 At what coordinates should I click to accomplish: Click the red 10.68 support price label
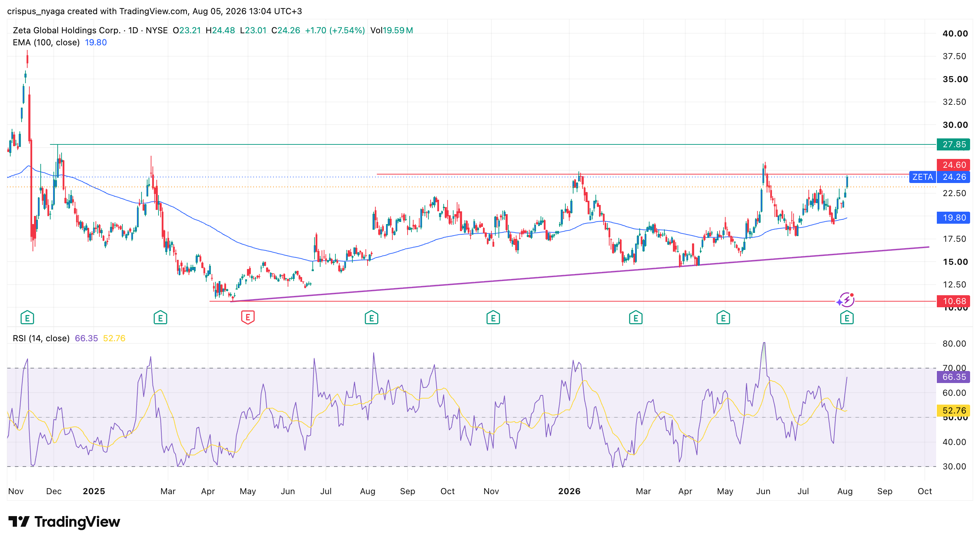pyautogui.click(x=954, y=301)
